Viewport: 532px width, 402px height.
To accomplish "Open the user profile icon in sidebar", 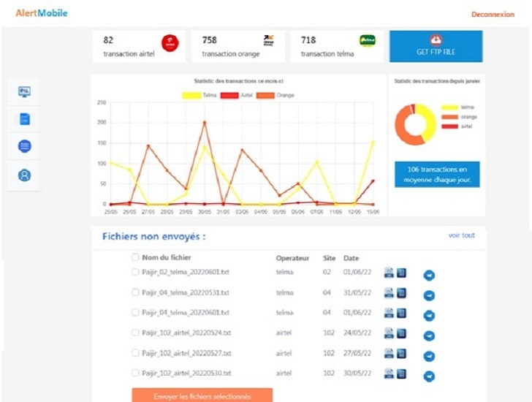I will tap(24, 175).
